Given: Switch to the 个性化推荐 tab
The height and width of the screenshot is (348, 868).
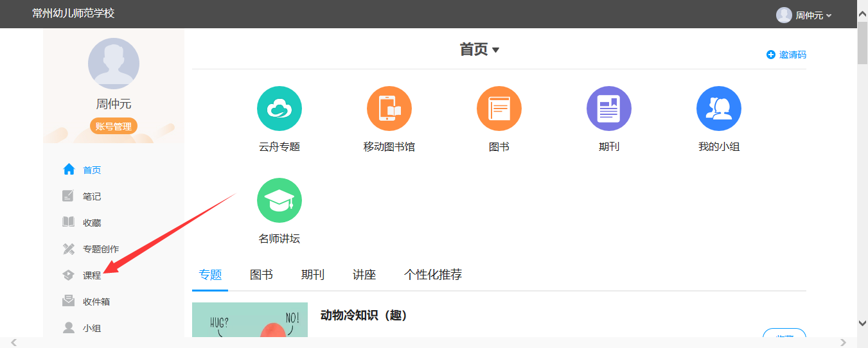Looking at the screenshot, I should point(433,275).
